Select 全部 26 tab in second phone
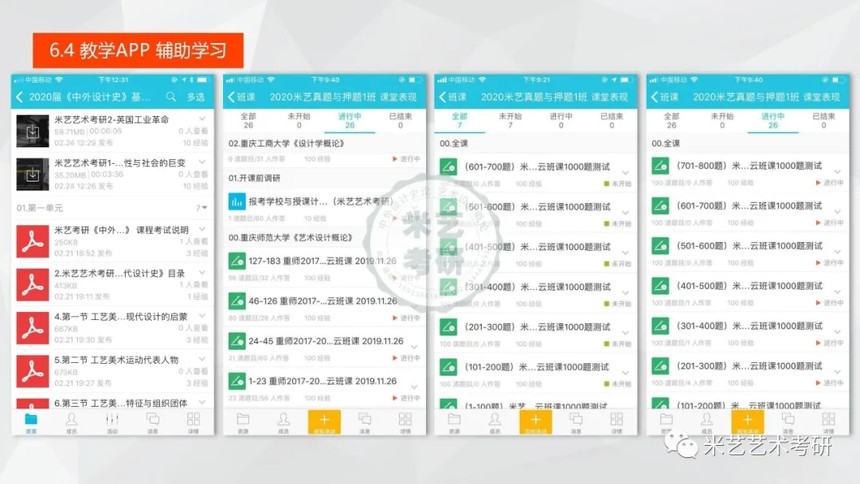Screen dimensions: 860x484 click(x=248, y=121)
